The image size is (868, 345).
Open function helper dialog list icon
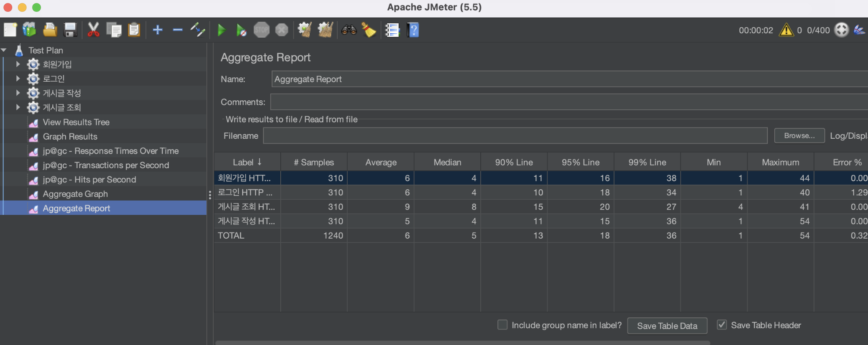pyautogui.click(x=392, y=30)
